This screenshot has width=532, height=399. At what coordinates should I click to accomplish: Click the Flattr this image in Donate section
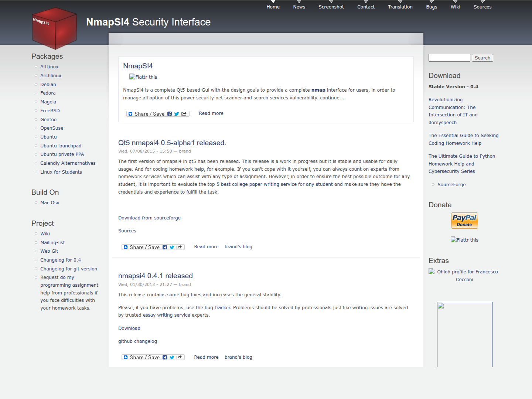(464, 240)
